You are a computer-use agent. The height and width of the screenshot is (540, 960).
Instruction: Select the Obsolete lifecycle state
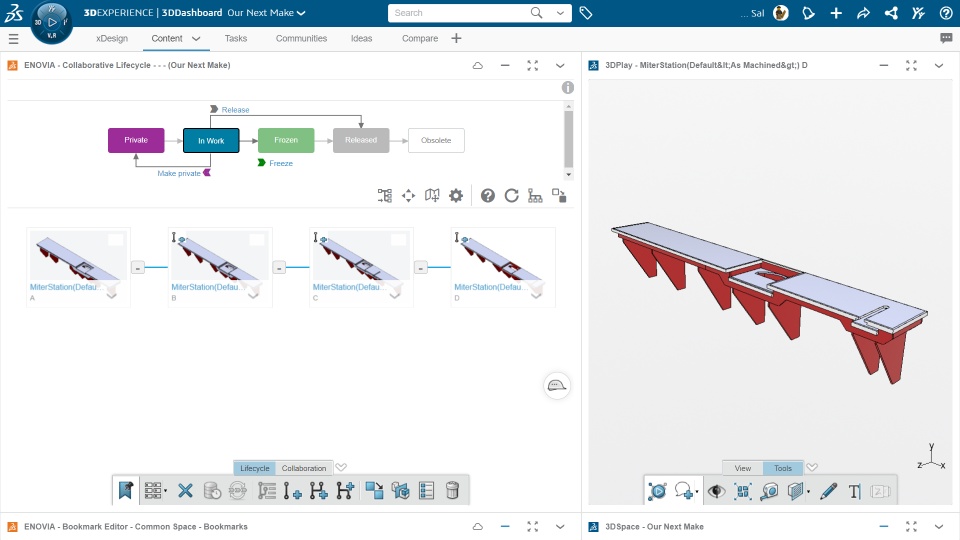click(436, 140)
